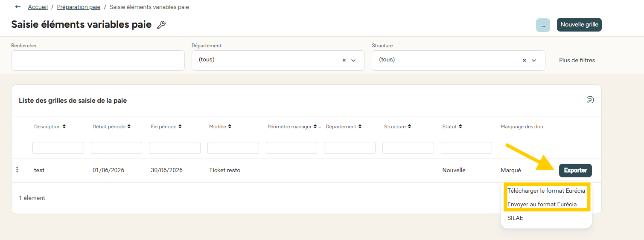
Task: Open the Exporter dropdown button
Action: [575, 171]
